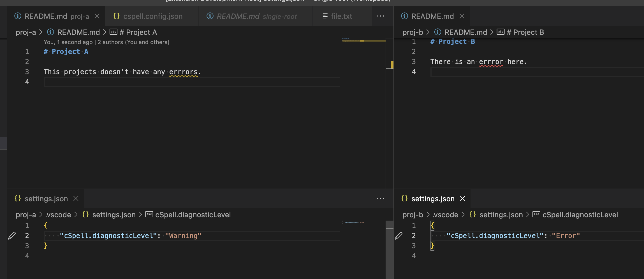Click scrollbar marker in proj-a README editor

coord(392,65)
